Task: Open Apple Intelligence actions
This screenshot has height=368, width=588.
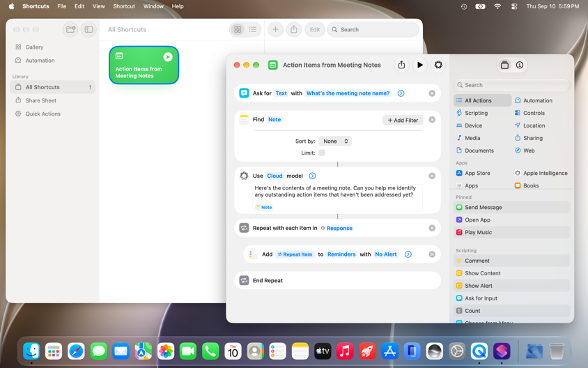Action: [541, 174]
